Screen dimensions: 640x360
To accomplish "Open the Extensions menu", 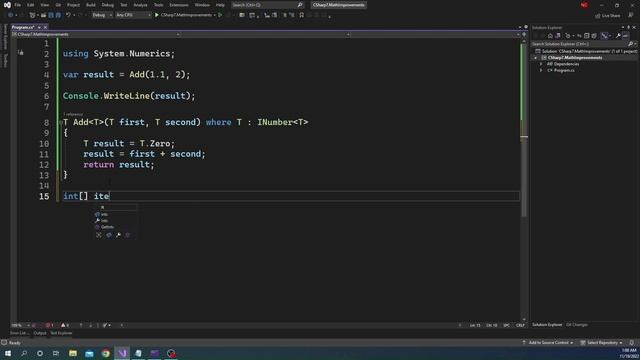I will (x=179, y=5).
